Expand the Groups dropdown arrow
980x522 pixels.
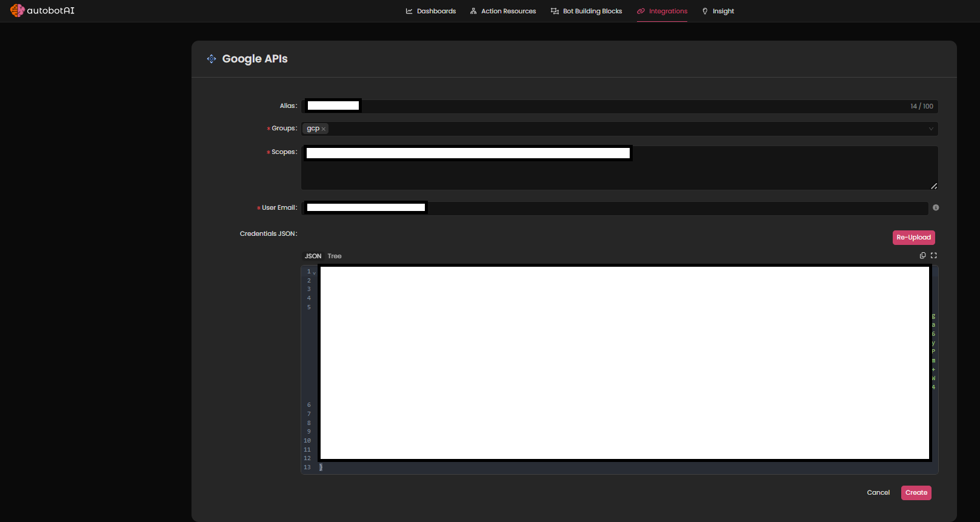(x=931, y=129)
